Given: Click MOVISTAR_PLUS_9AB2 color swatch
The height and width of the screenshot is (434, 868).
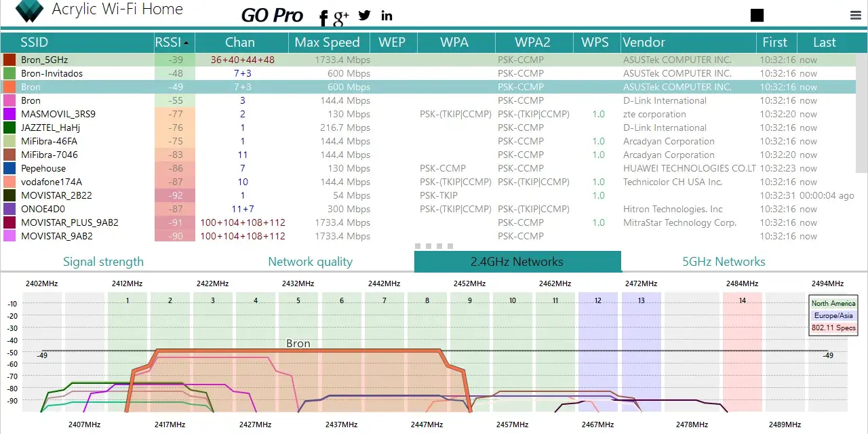Looking at the screenshot, I should 9,222.
